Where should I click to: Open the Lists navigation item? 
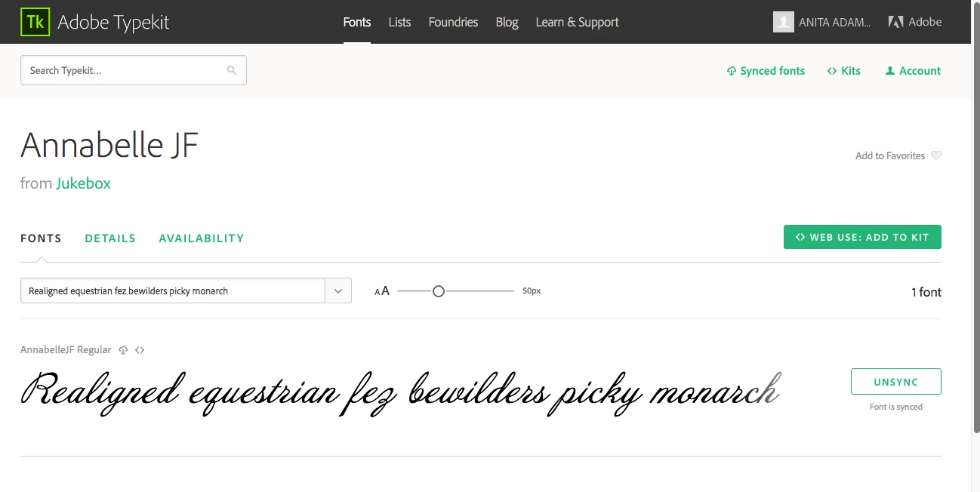[x=399, y=22]
